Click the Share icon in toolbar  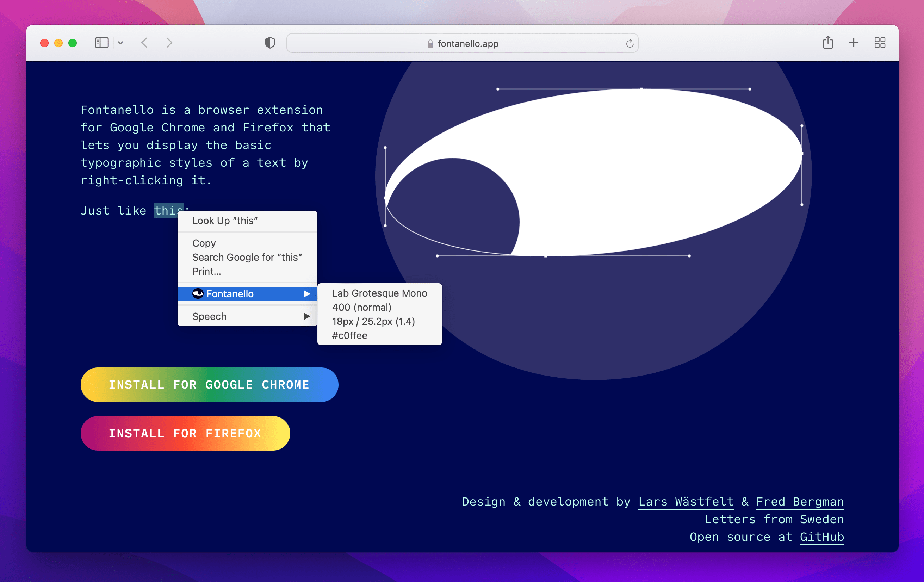828,43
